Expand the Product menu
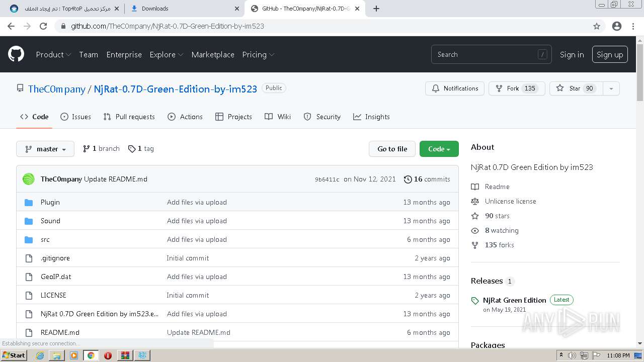 53,54
